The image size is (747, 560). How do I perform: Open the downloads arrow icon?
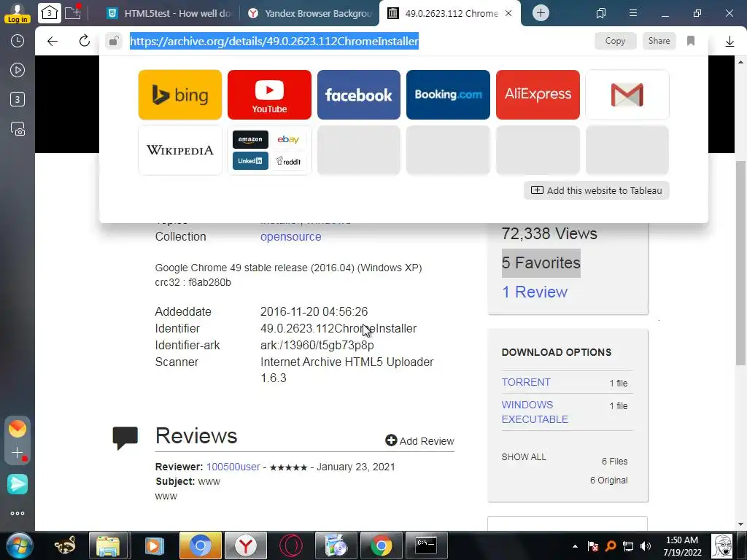[729, 42]
